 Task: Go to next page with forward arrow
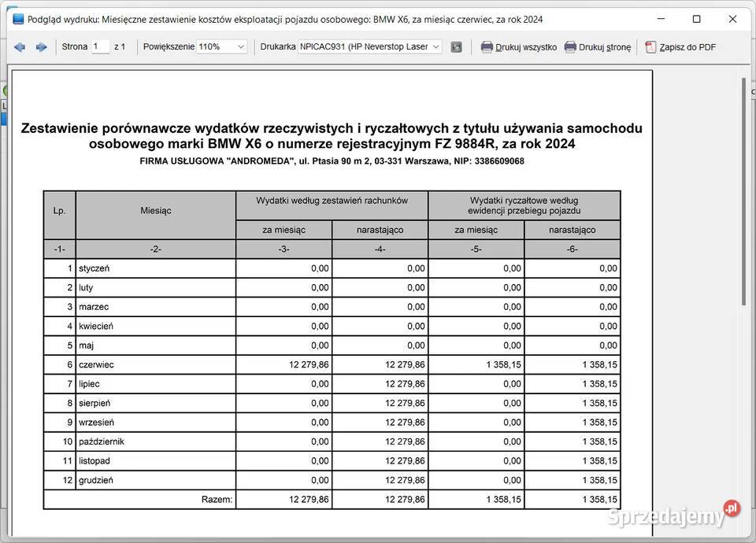pyautogui.click(x=41, y=46)
